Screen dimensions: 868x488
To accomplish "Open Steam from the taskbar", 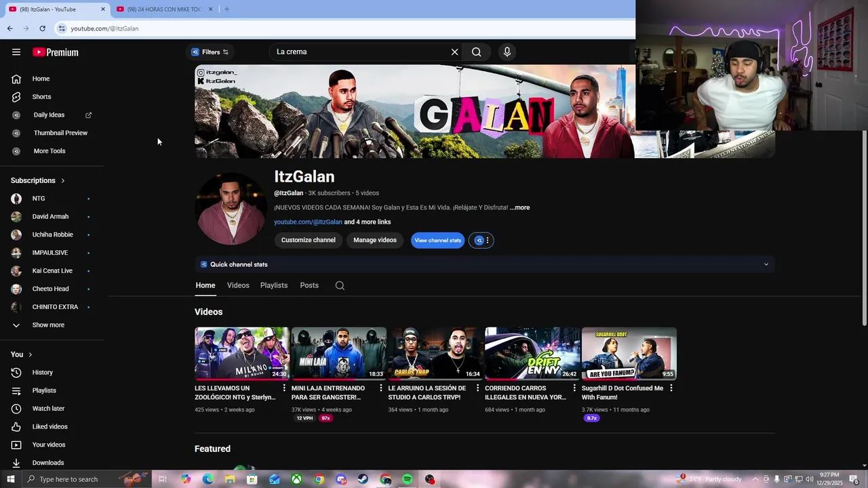I will [363, 479].
